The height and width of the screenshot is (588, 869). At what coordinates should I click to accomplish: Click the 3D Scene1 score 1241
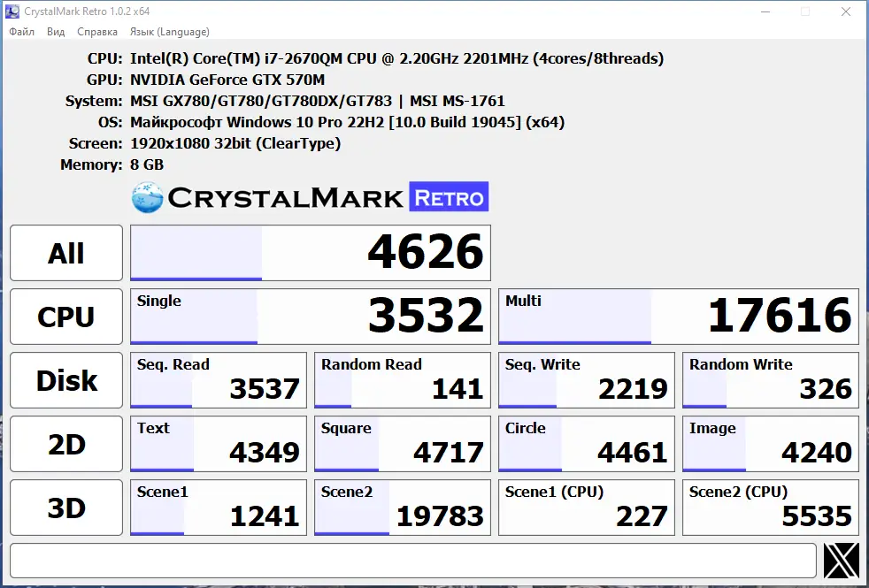tap(219, 508)
